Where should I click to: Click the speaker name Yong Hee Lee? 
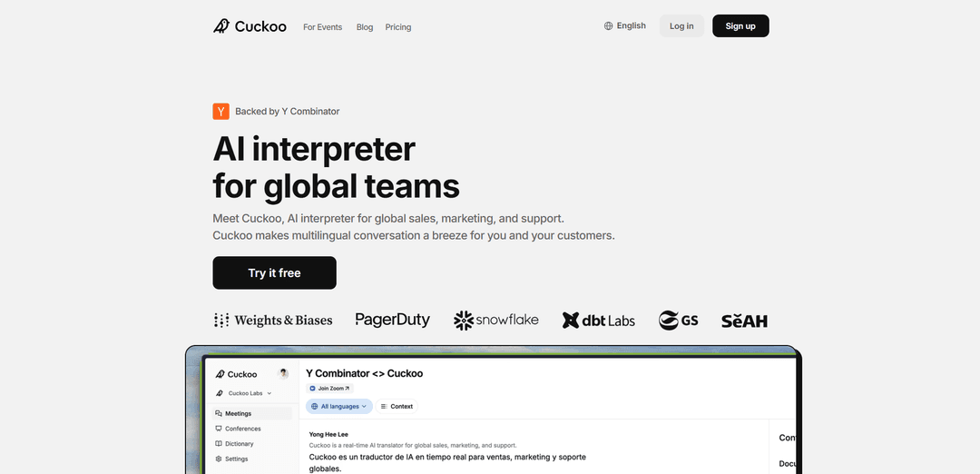pyautogui.click(x=328, y=434)
